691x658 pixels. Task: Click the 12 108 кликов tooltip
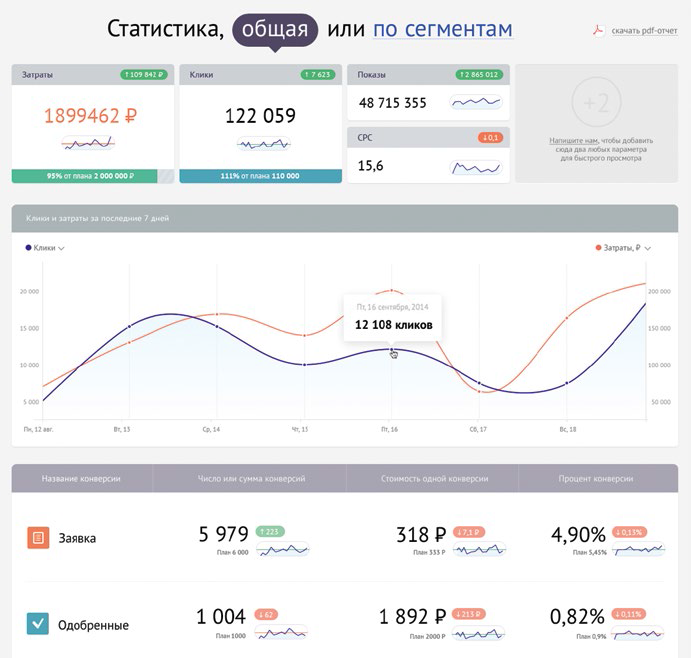tap(393, 318)
